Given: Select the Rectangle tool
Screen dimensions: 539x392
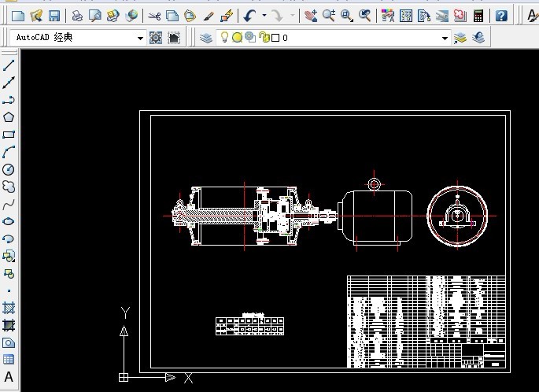Looking at the screenshot, I should [9, 135].
